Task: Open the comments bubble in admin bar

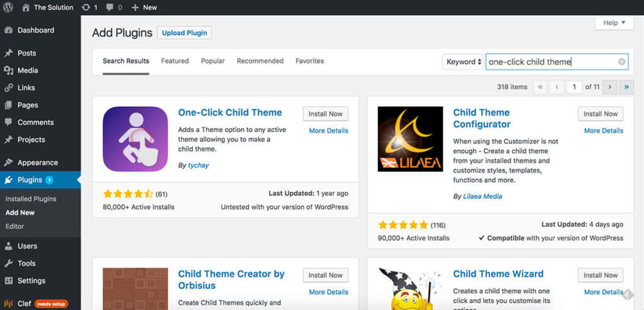Action: click(111, 8)
